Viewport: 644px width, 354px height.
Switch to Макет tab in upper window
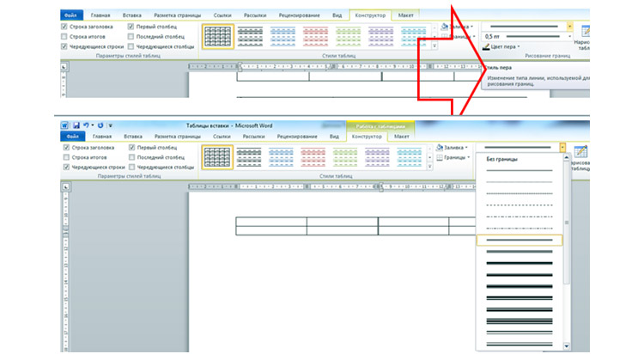[405, 15]
